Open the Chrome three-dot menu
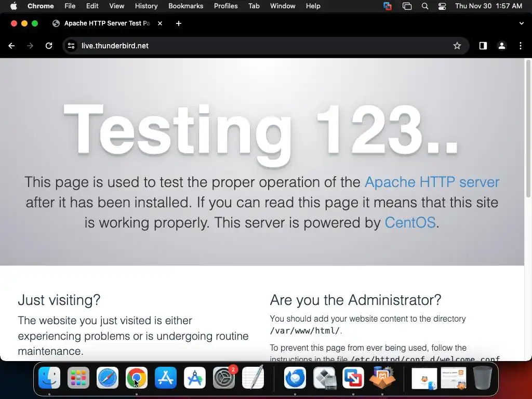Screen dimensions: 532x399 click(x=521, y=46)
